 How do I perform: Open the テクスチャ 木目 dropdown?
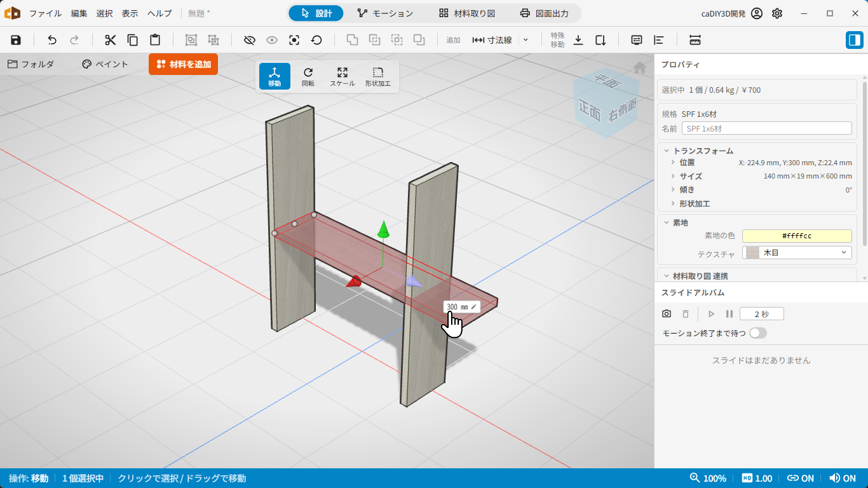tap(797, 253)
